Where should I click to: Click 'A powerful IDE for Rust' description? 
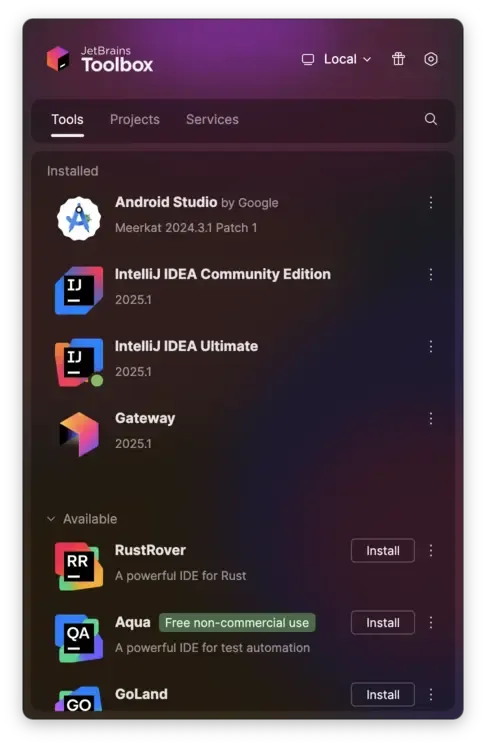point(181,576)
